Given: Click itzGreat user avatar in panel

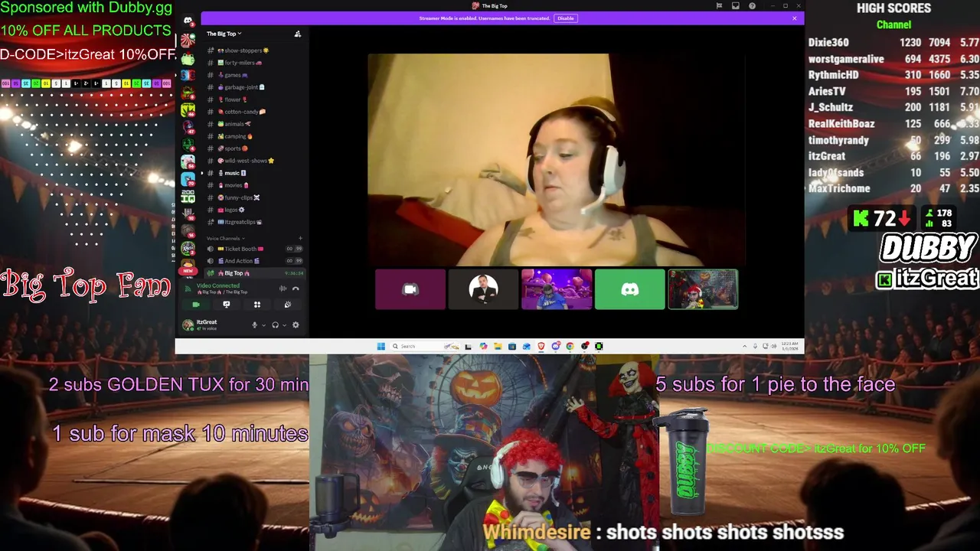Looking at the screenshot, I should [188, 324].
